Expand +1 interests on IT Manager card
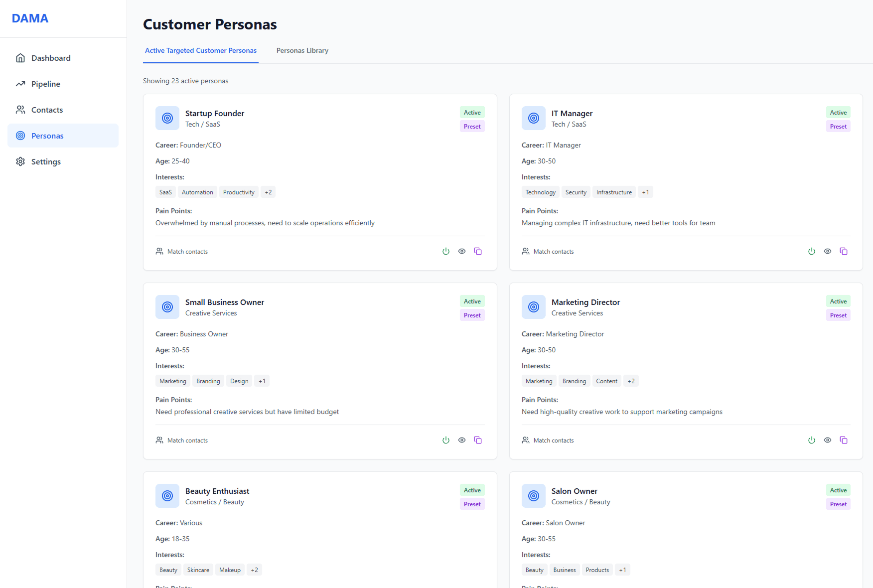 pyautogui.click(x=645, y=192)
